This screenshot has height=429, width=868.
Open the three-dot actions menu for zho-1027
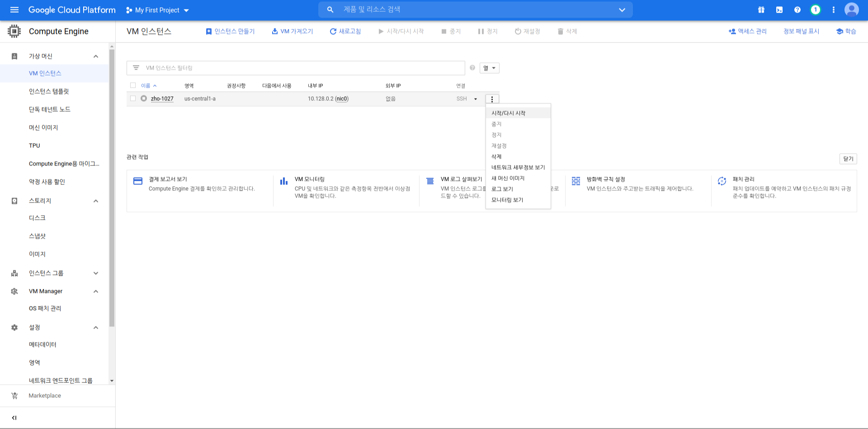click(x=492, y=99)
